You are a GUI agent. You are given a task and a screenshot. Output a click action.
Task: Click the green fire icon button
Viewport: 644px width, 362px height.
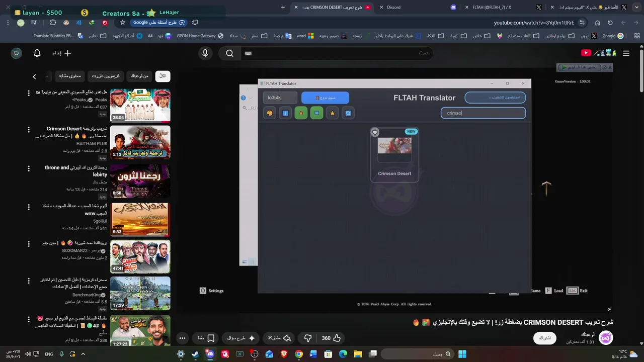tap(301, 113)
